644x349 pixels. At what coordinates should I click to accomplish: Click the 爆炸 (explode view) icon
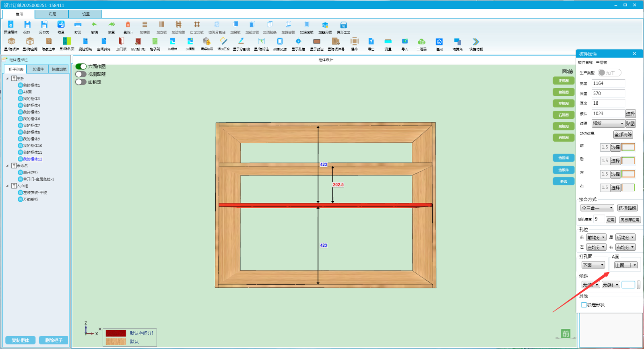354,41
